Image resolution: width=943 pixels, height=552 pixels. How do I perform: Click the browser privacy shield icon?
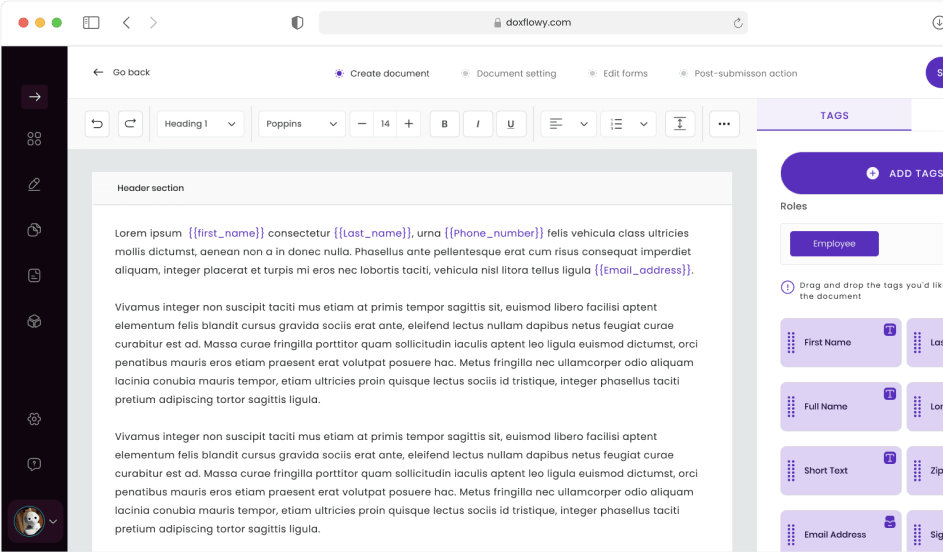pos(297,23)
